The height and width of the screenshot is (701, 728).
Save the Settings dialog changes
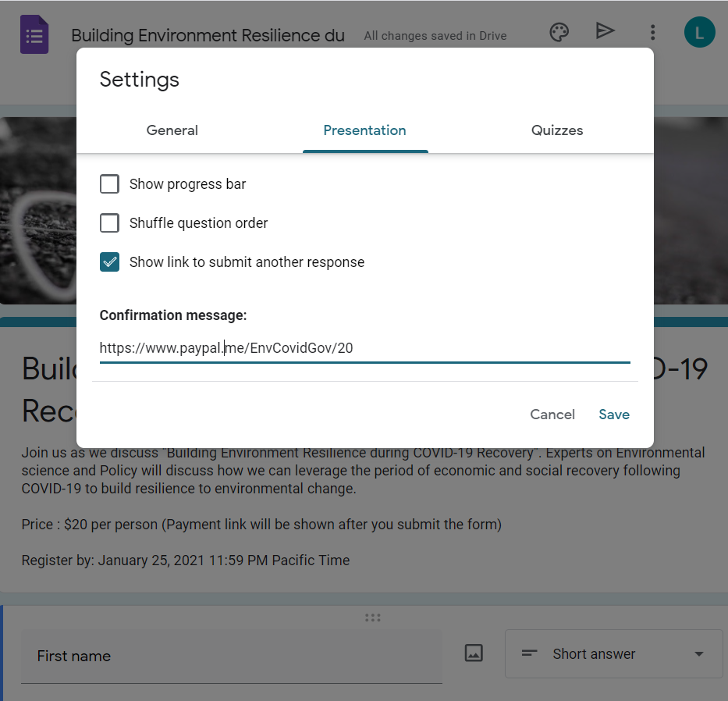(x=614, y=415)
